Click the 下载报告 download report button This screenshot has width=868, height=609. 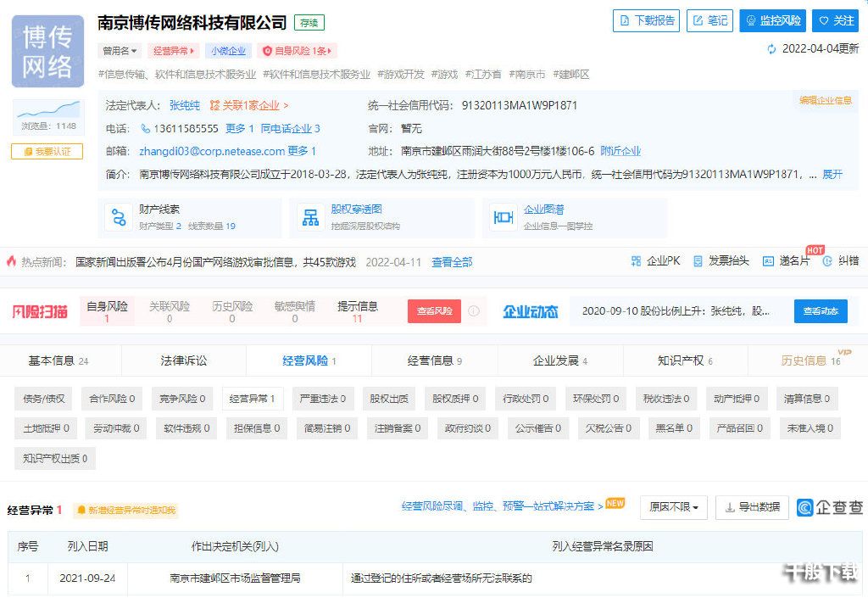(x=646, y=20)
